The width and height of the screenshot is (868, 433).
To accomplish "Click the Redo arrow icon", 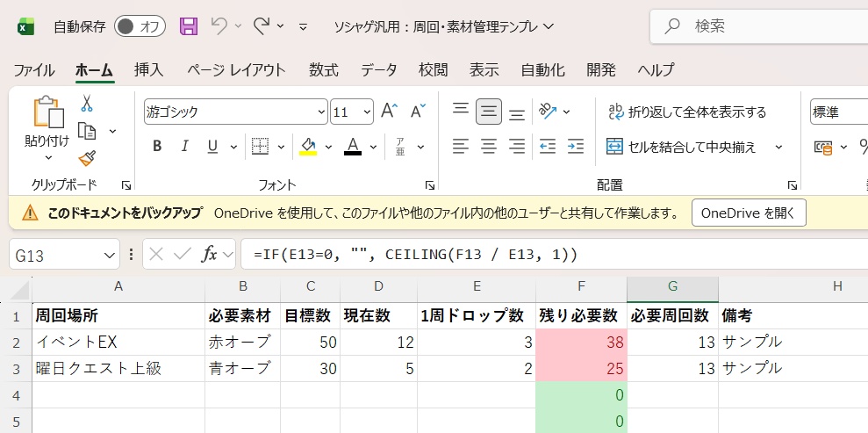I will [262, 25].
